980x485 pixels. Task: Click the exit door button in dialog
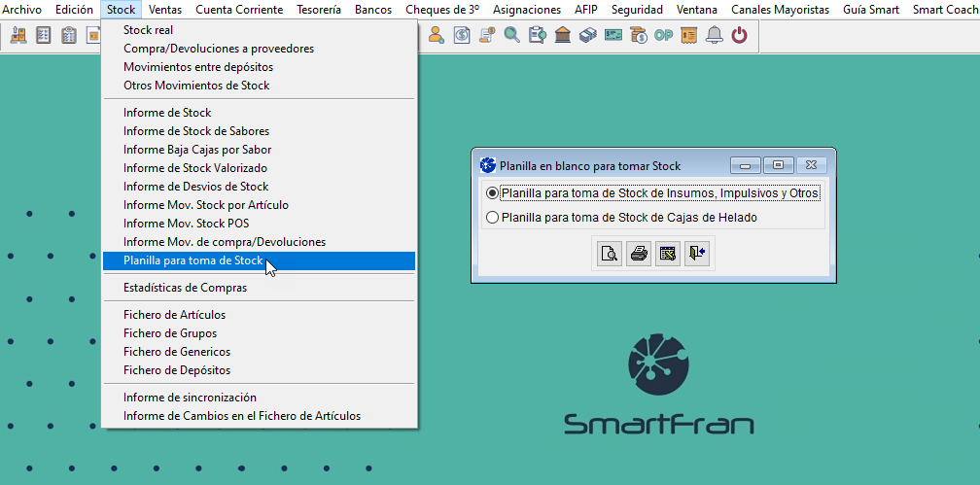[697, 254]
